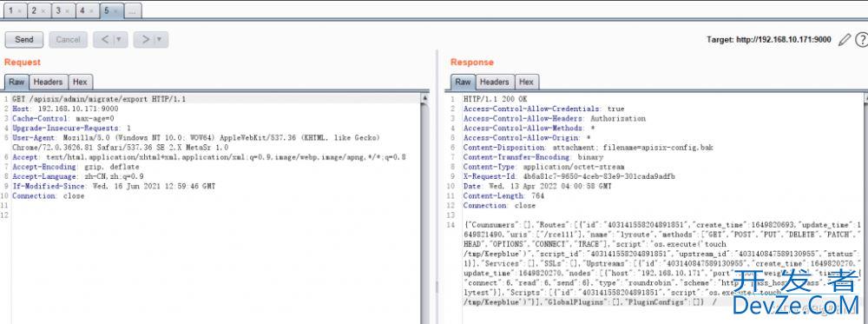
Task: Click the Request section heading
Action: coord(23,62)
